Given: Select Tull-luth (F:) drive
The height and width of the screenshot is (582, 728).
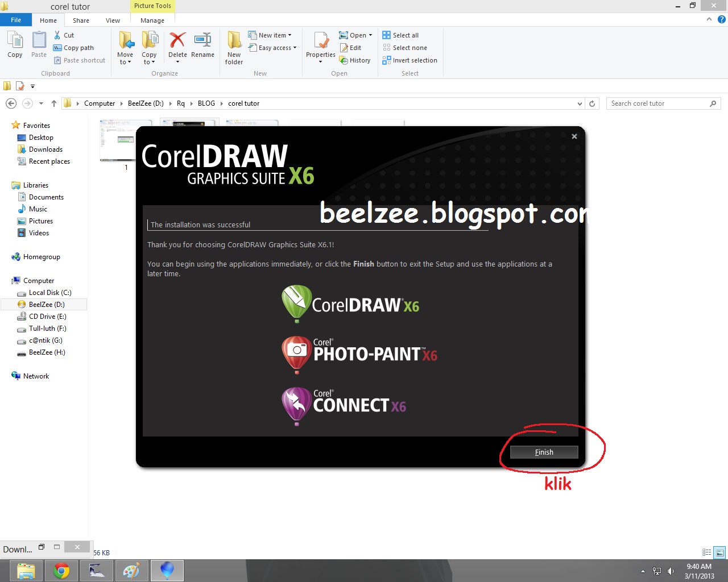Looking at the screenshot, I should tap(48, 329).
